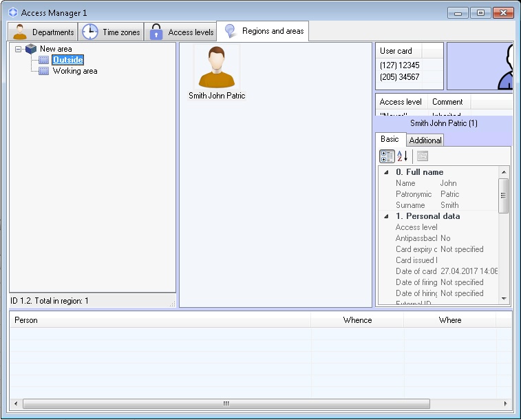
Task: Click horizontal scrollbar left arrow
Action: pos(16,403)
